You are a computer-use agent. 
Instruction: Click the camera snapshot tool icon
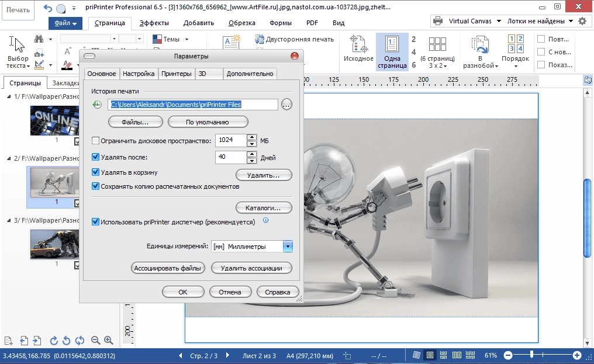point(39,53)
